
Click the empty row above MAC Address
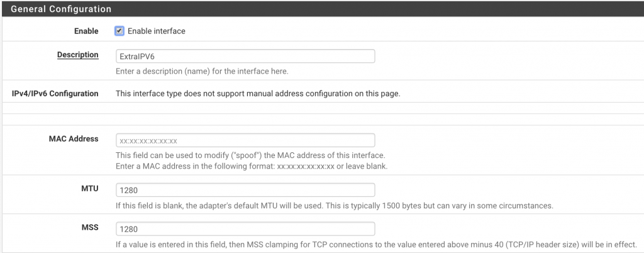(x=323, y=120)
